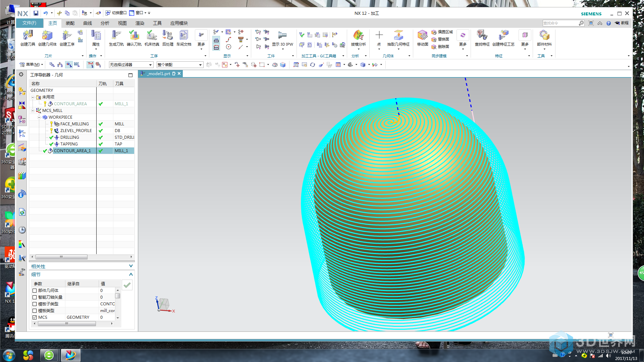Collapse the WORKPIECE tree node
Viewport: 644px width, 362px height.
point(39,117)
